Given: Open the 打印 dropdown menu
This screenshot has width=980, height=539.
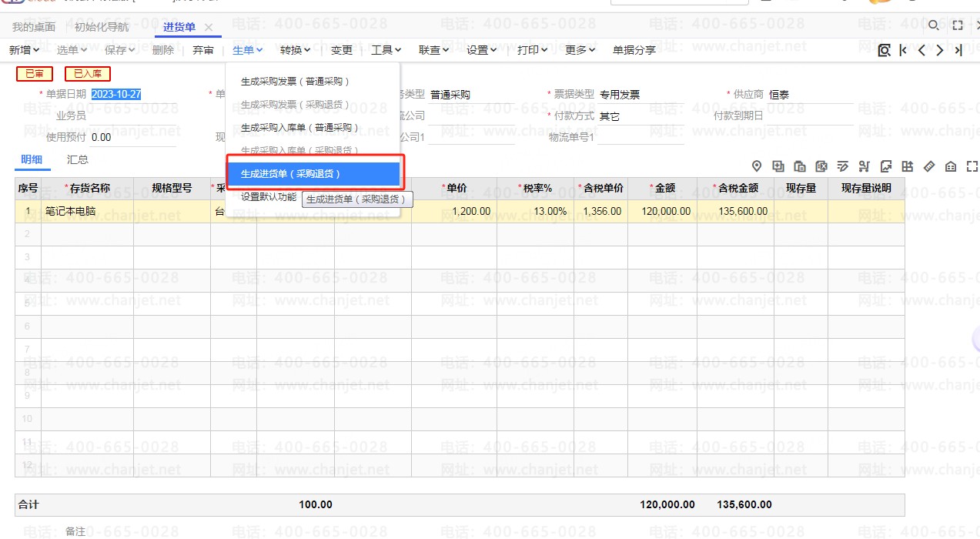Looking at the screenshot, I should pyautogui.click(x=532, y=50).
